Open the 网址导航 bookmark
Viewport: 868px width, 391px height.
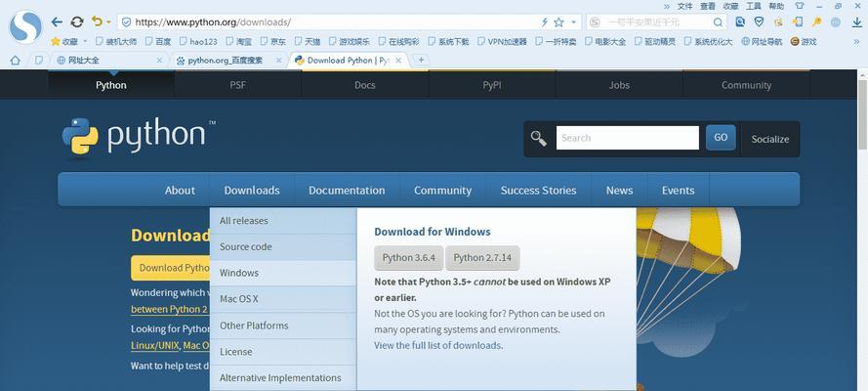click(763, 41)
